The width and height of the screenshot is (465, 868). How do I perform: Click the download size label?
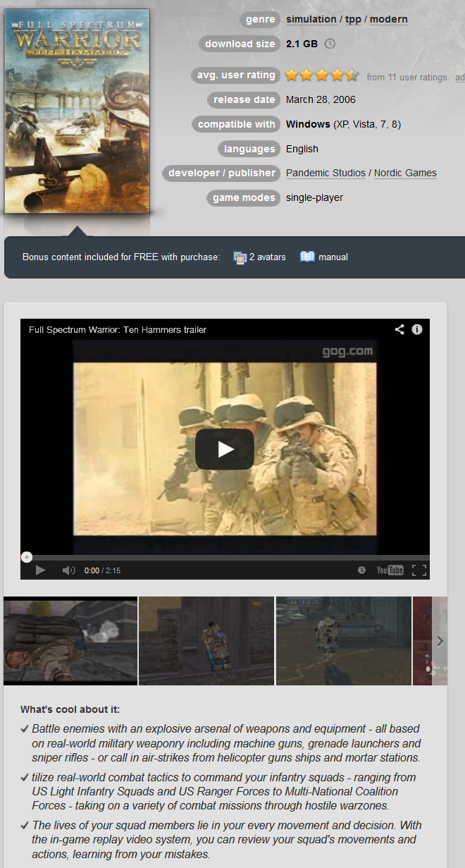(x=240, y=44)
